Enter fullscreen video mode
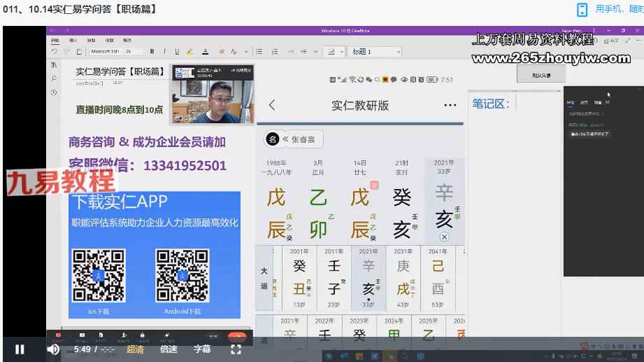 click(x=236, y=349)
